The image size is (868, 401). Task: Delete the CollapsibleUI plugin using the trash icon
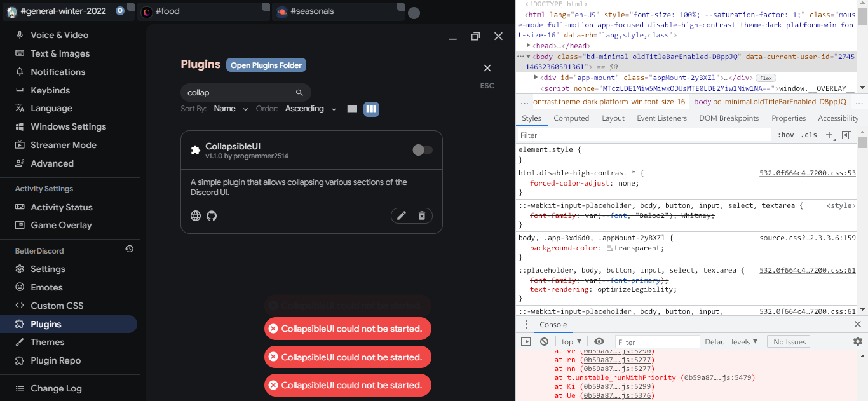(x=421, y=215)
